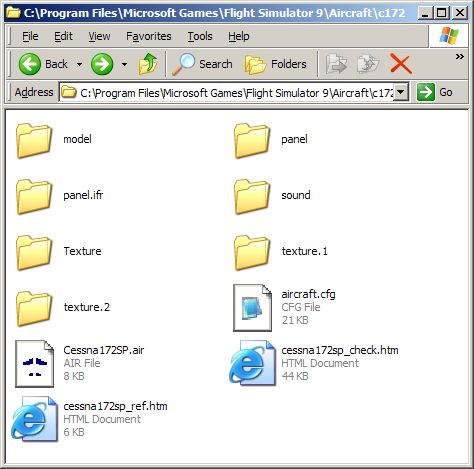Click the Move To folder icon

click(x=336, y=64)
